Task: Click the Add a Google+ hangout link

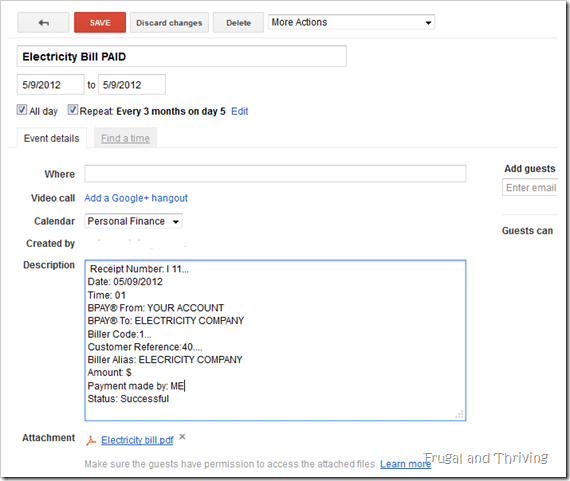Action: [136, 198]
